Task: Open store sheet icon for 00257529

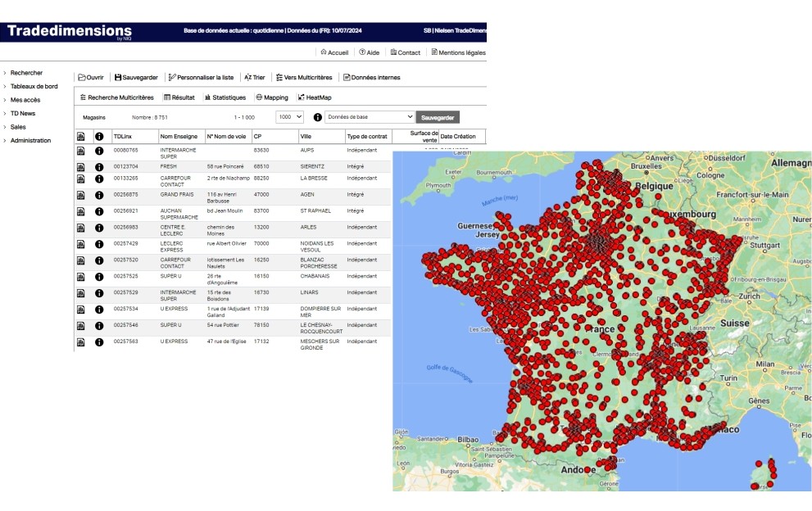Action: coord(81,293)
